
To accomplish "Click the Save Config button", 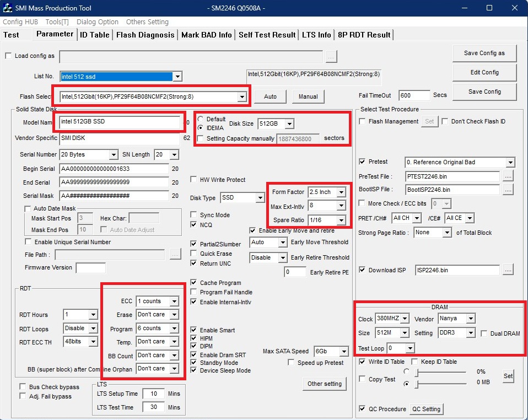I will pyautogui.click(x=484, y=91).
